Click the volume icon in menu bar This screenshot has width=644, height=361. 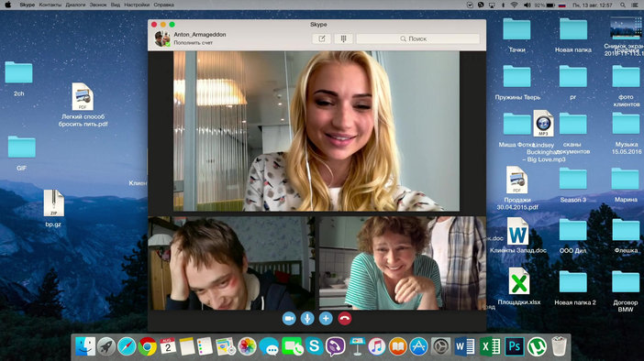[x=527, y=5]
